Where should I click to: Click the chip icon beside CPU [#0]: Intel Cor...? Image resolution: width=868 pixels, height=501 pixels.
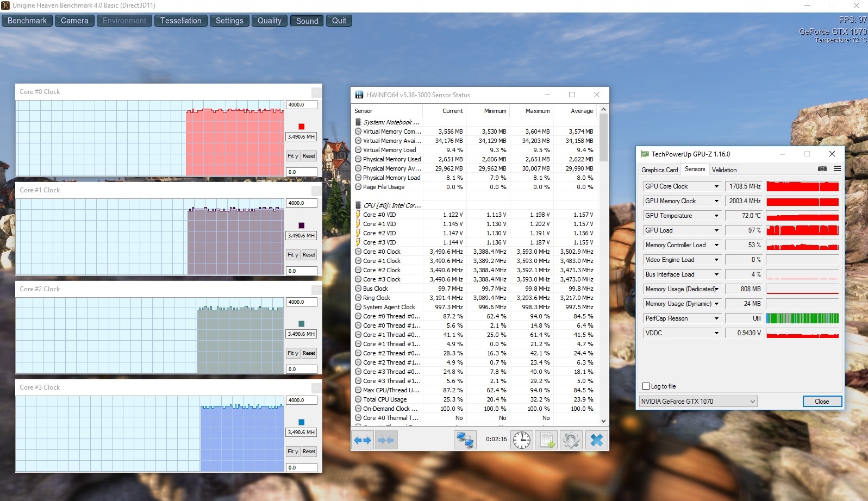click(358, 205)
